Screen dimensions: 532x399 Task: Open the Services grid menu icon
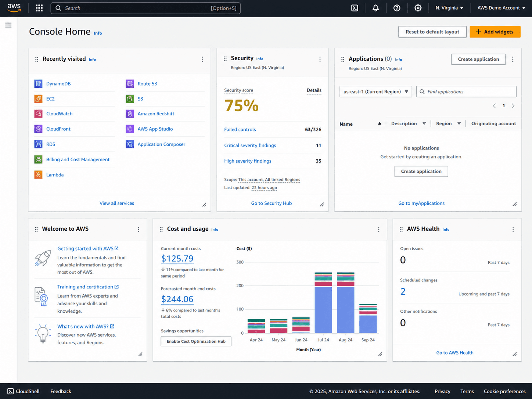coord(39,8)
